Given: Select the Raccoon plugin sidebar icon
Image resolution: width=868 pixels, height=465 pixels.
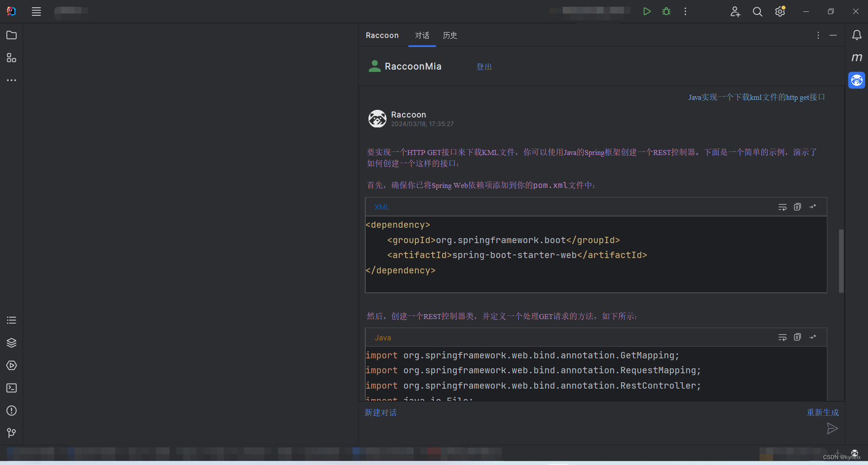Looking at the screenshot, I should [x=857, y=80].
